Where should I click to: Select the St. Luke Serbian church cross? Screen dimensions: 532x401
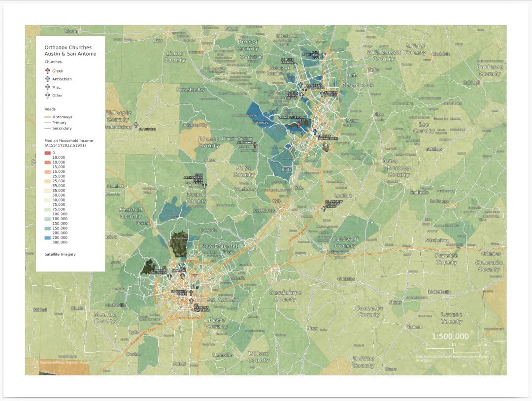point(295,65)
